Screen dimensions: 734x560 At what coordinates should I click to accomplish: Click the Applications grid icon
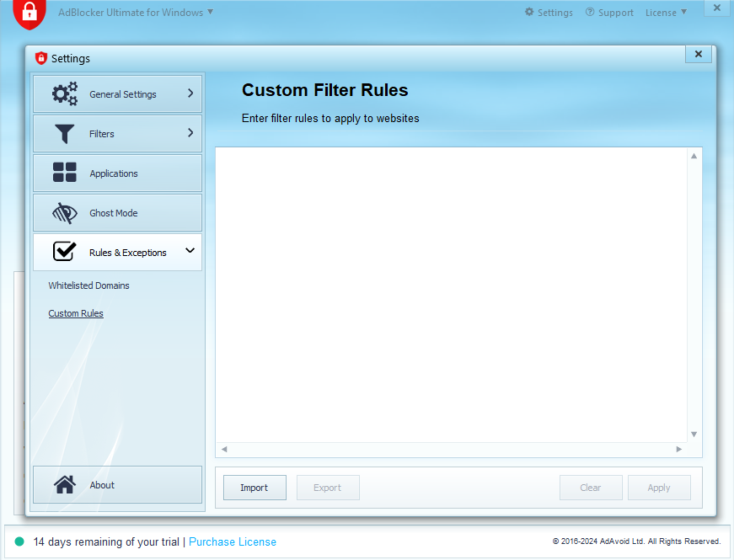[x=65, y=173]
